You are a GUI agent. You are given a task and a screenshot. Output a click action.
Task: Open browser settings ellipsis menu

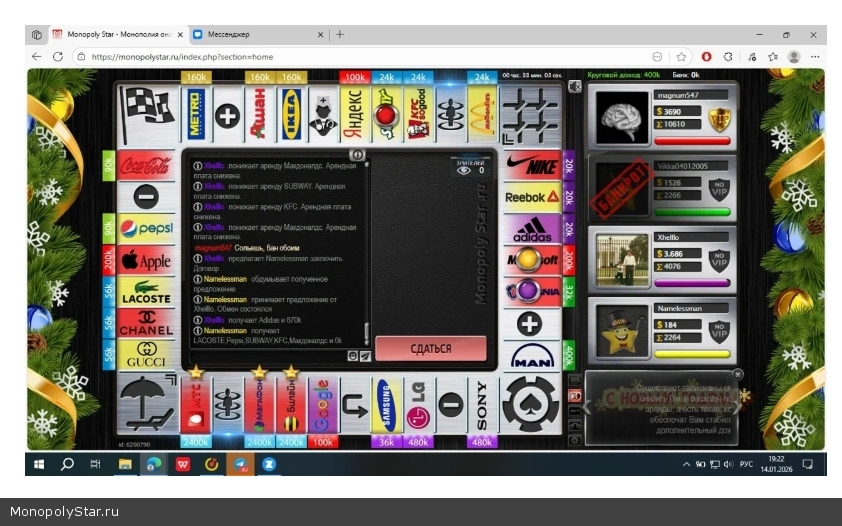[815, 56]
